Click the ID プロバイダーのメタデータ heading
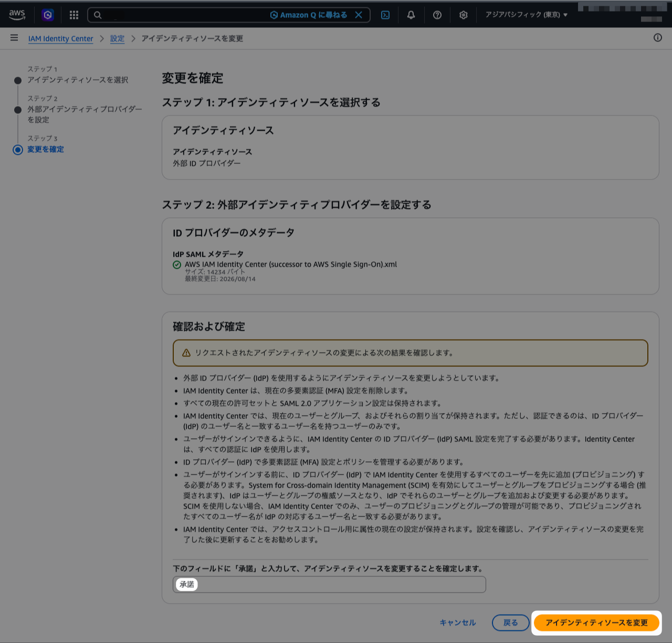 [x=234, y=233]
